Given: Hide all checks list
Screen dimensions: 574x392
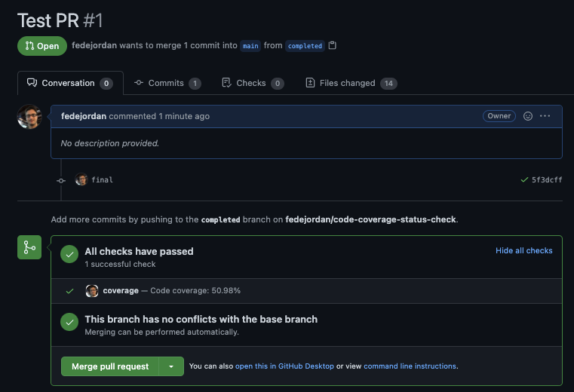Looking at the screenshot, I should 524,251.
